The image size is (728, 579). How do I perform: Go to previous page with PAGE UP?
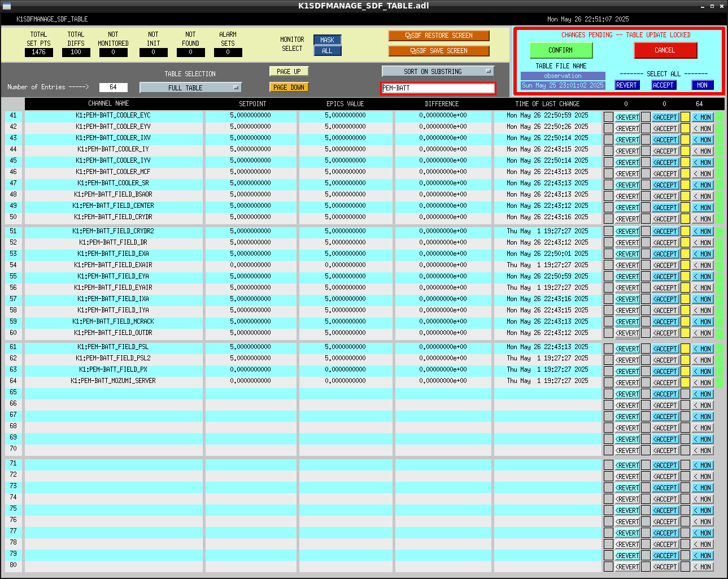(x=289, y=72)
